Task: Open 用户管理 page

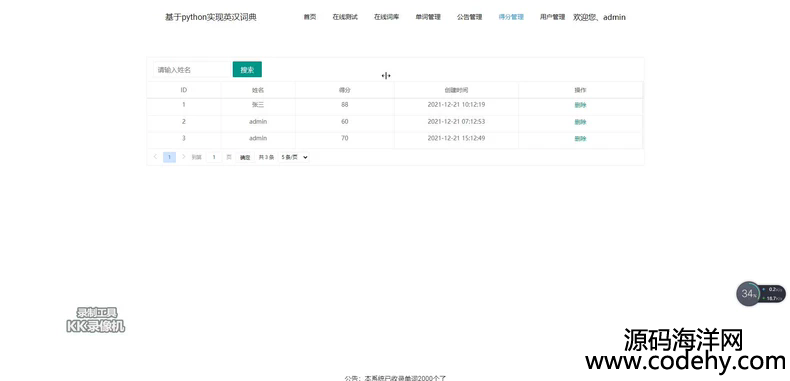Action: (552, 17)
